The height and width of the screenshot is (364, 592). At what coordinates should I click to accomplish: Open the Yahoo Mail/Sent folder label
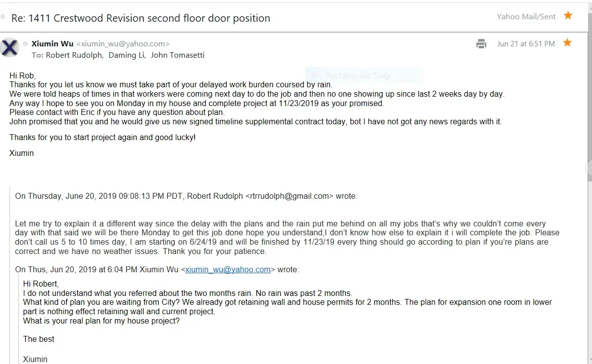pos(526,17)
